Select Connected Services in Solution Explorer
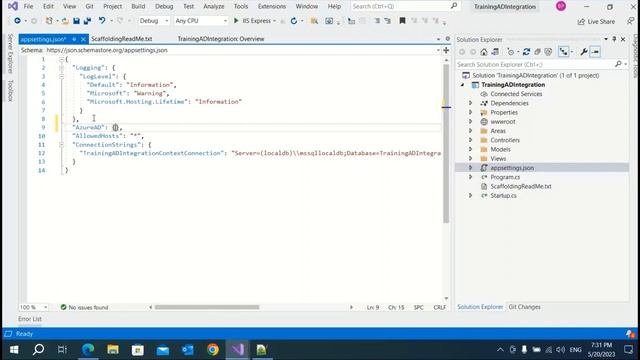The width and height of the screenshot is (640, 360). 516,94
